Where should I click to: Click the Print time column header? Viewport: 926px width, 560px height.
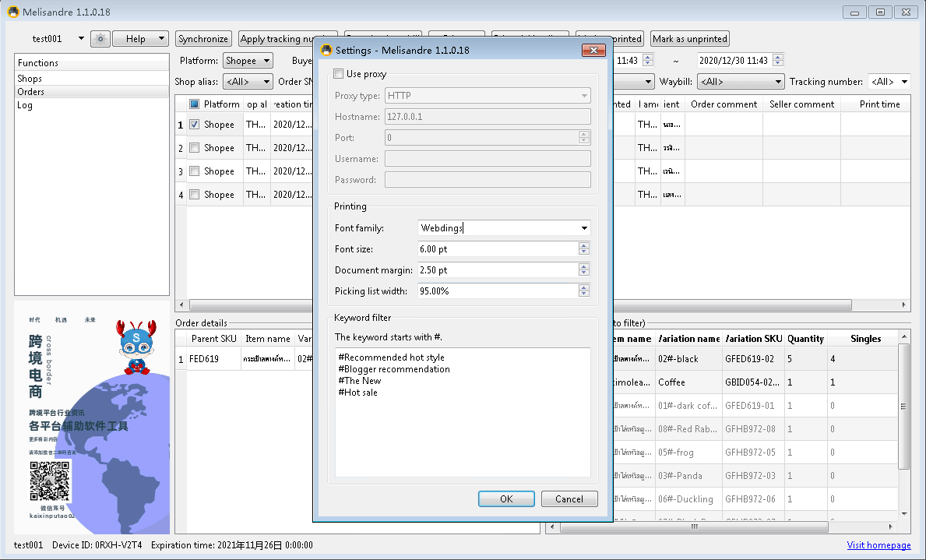[x=876, y=104]
